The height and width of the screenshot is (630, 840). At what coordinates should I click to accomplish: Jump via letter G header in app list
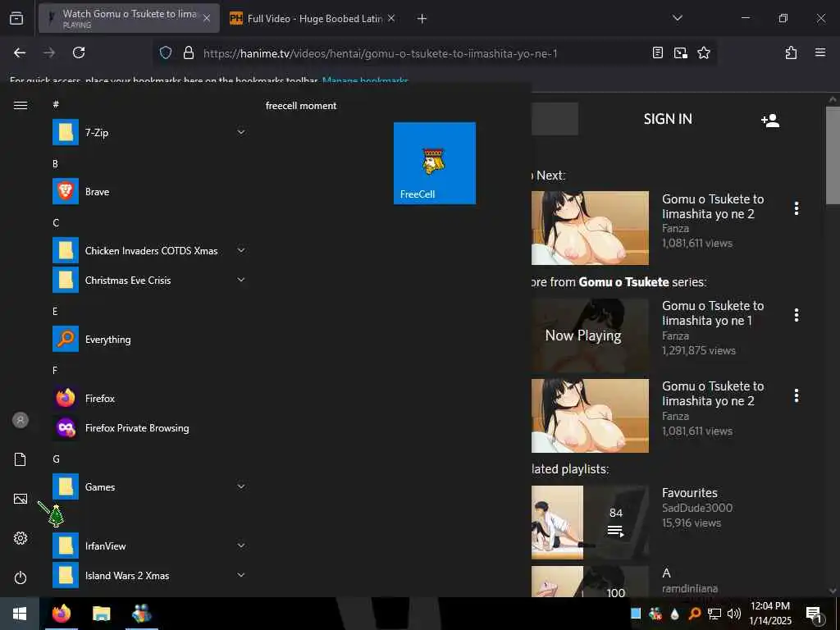[x=56, y=459]
